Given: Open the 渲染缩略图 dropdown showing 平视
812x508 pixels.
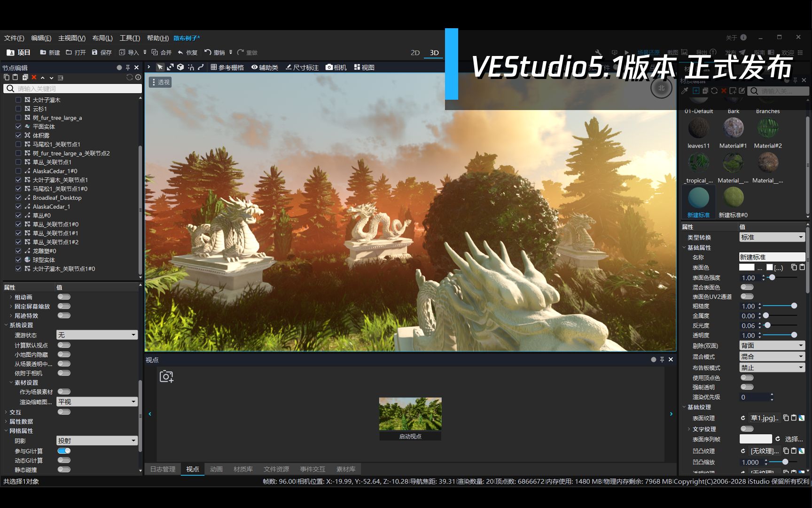Looking at the screenshot, I should coord(97,402).
